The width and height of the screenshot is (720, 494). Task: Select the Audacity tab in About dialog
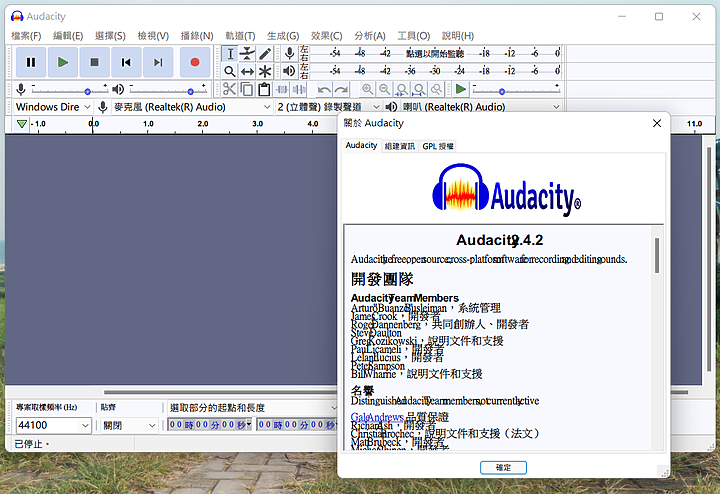click(361, 145)
